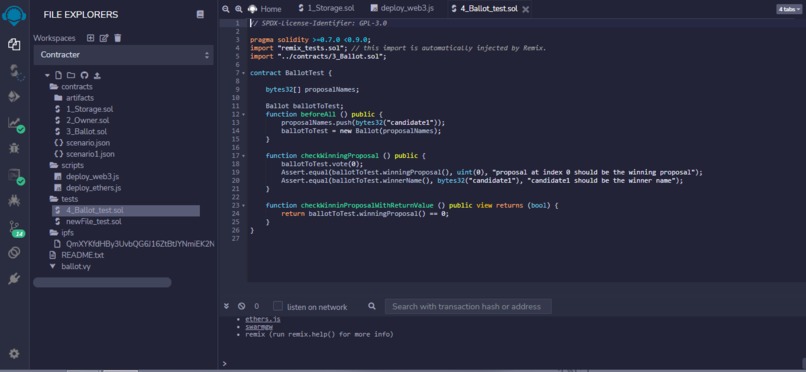Create new file using file icon
The image size is (806, 372).
click(x=58, y=76)
